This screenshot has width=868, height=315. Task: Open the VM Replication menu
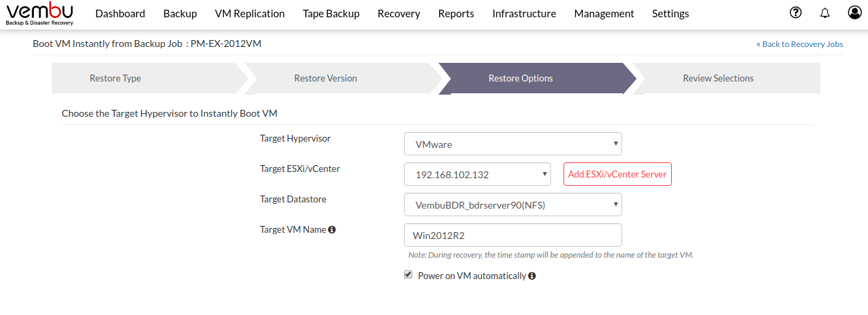click(x=250, y=14)
